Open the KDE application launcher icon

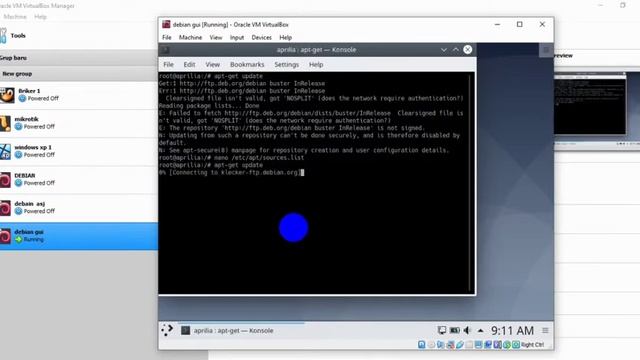pos(167,330)
